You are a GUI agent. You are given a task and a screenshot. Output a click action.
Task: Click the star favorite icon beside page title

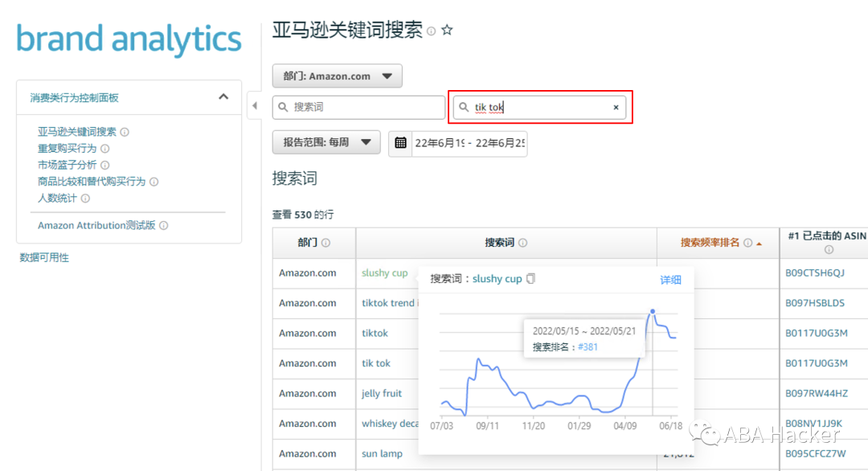448,31
